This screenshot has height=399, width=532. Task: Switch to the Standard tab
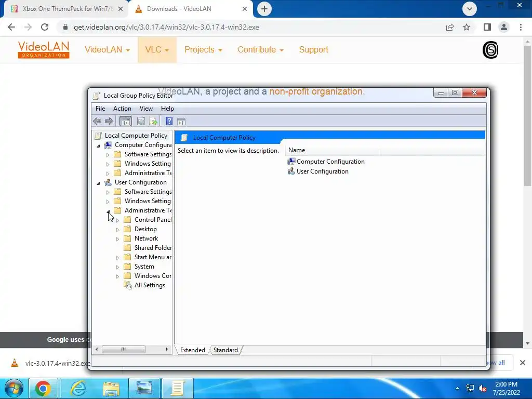click(225, 350)
